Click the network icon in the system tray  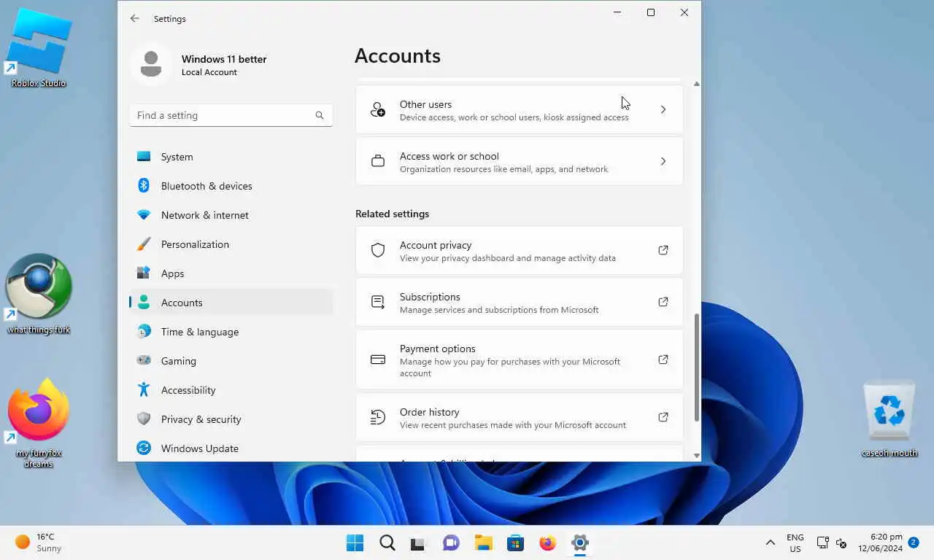tap(822, 542)
